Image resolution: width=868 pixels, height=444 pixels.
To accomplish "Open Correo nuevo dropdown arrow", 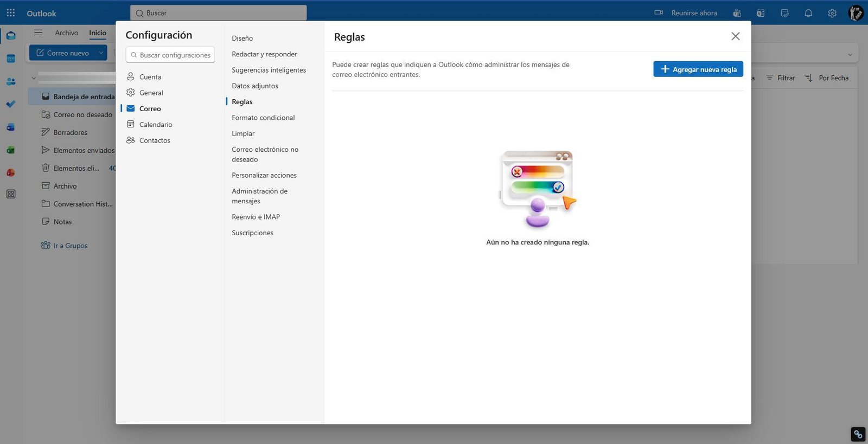I will click(x=101, y=53).
